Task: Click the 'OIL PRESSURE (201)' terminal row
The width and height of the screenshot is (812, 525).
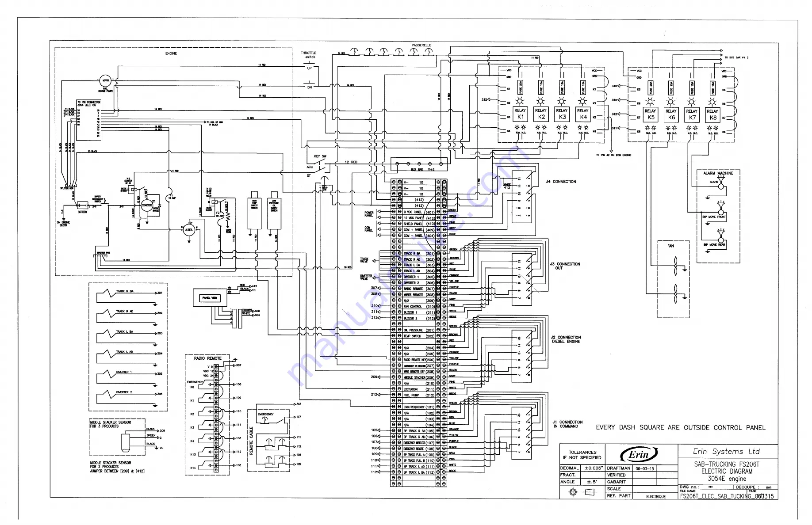Action: (x=419, y=330)
